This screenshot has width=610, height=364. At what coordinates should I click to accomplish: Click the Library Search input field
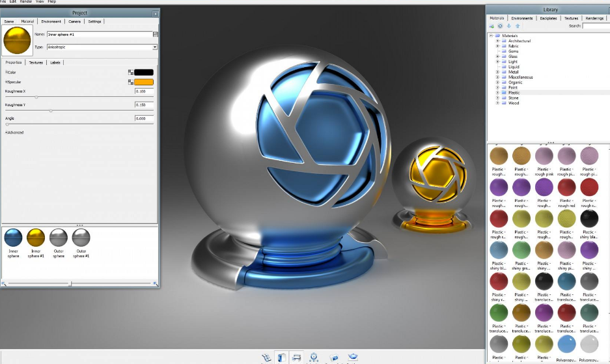pos(596,26)
